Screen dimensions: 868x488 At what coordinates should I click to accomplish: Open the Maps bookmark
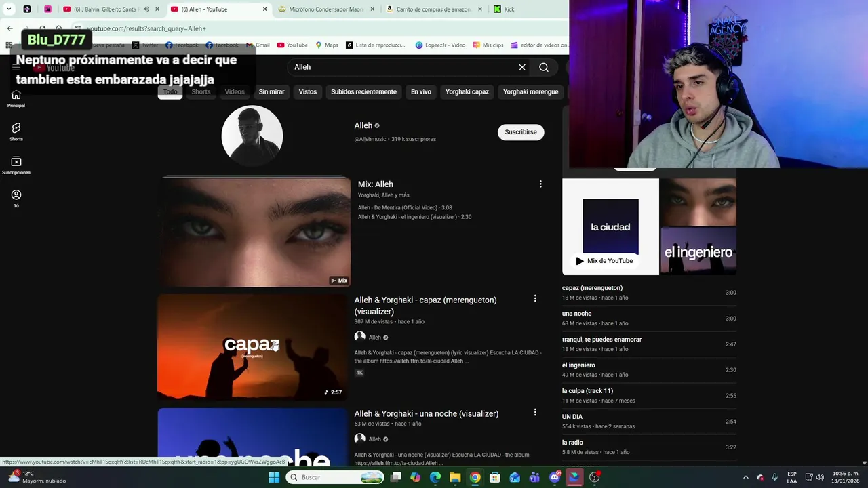pyautogui.click(x=327, y=45)
